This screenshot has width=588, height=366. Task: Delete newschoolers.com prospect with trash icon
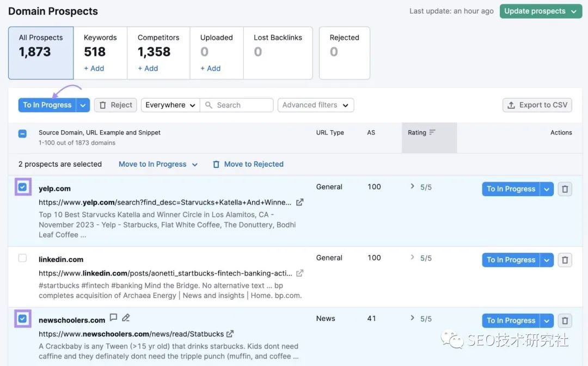(x=565, y=321)
